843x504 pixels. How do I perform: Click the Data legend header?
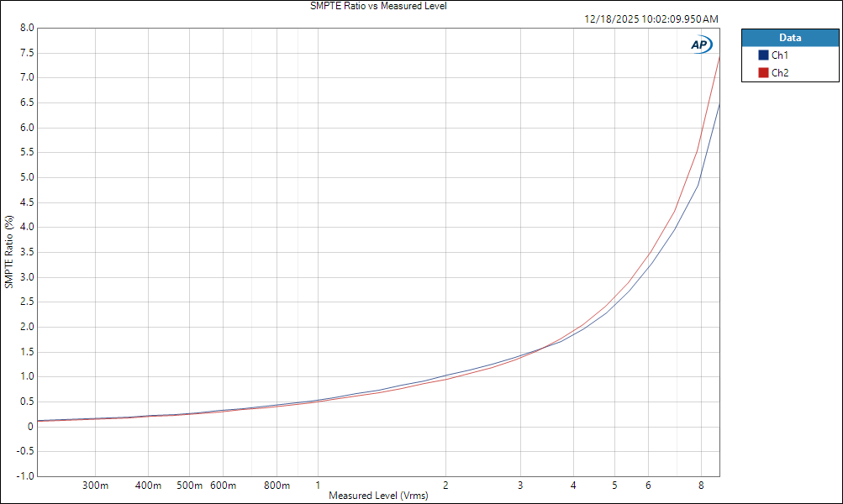[x=789, y=38]
